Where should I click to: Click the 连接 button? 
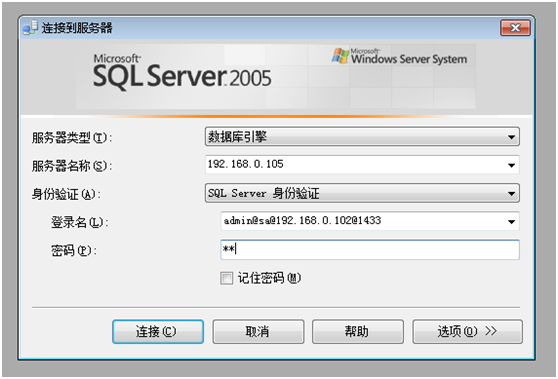tap(158, 331)
